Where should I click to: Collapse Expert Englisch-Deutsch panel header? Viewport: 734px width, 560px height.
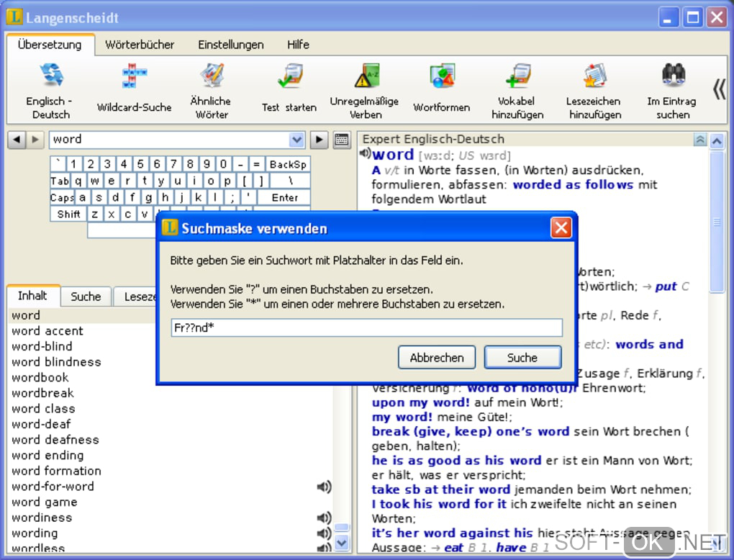click(700, 140)
